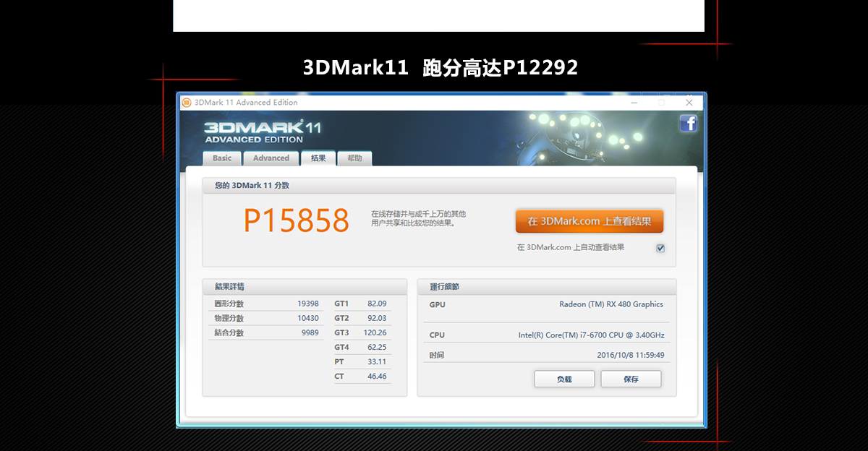Open the Basic tab

222,158
